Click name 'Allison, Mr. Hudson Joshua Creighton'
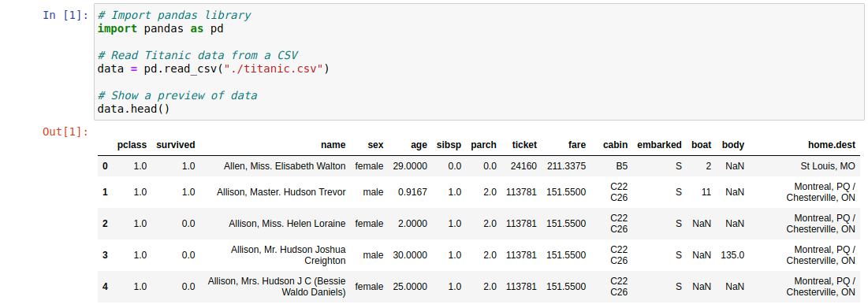 pos(289,255)
